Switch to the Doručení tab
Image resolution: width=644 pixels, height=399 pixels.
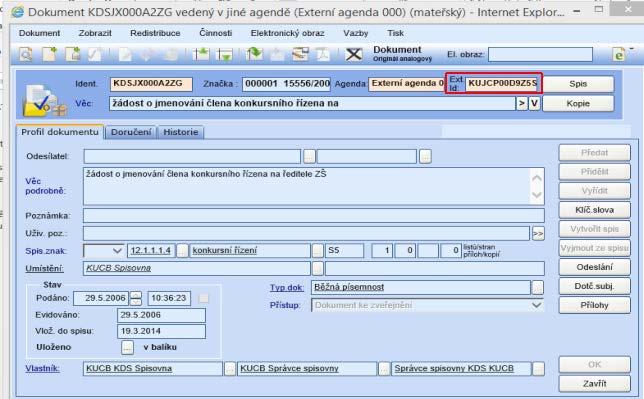[131, 132]
